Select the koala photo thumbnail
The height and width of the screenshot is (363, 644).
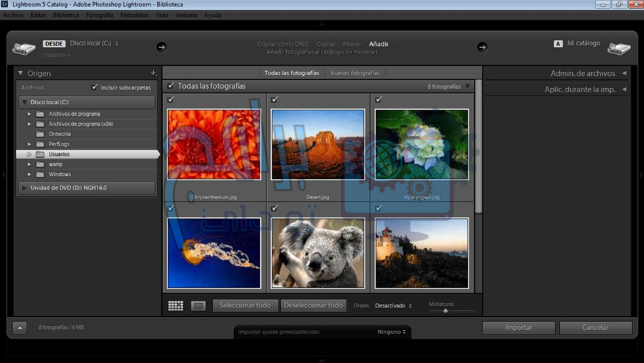click(x=318, y=253)
